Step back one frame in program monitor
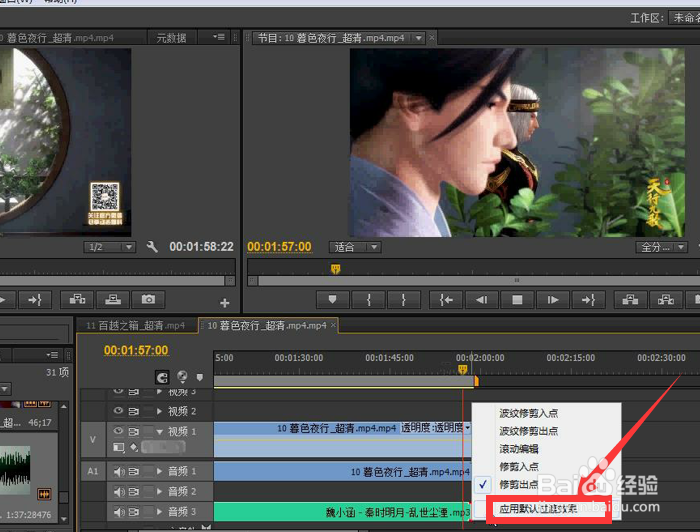This screenshot has height=532, width=700. click(x=482, y=300)
